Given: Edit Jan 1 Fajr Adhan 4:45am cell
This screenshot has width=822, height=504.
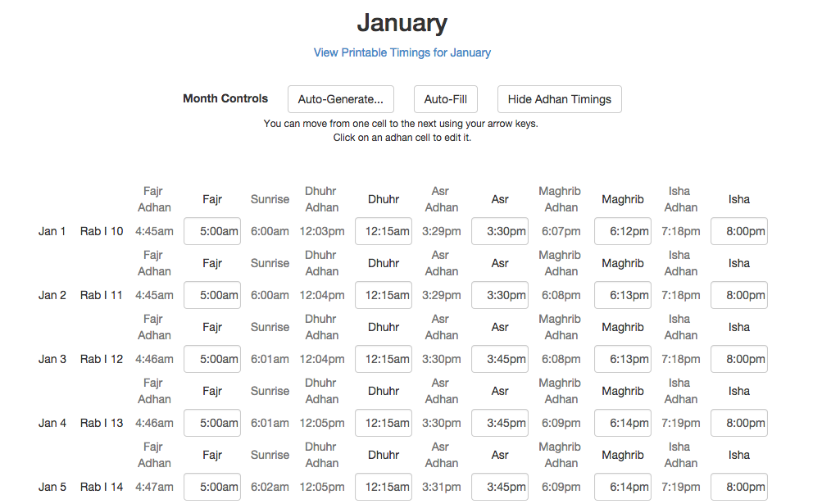Looking at the screenshot, I should tap(154, 231).
